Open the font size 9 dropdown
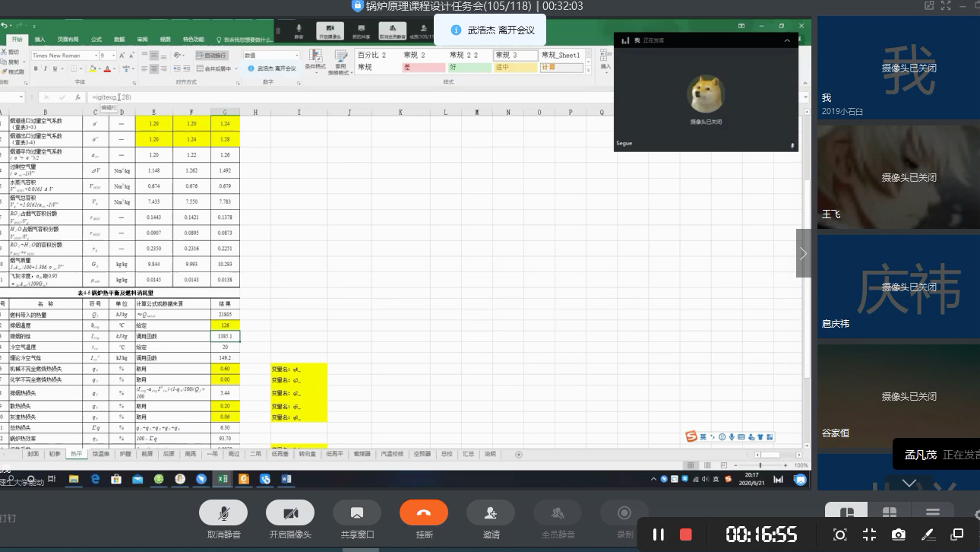The width and height of the screenshot is (980, 552). (114, 56)
